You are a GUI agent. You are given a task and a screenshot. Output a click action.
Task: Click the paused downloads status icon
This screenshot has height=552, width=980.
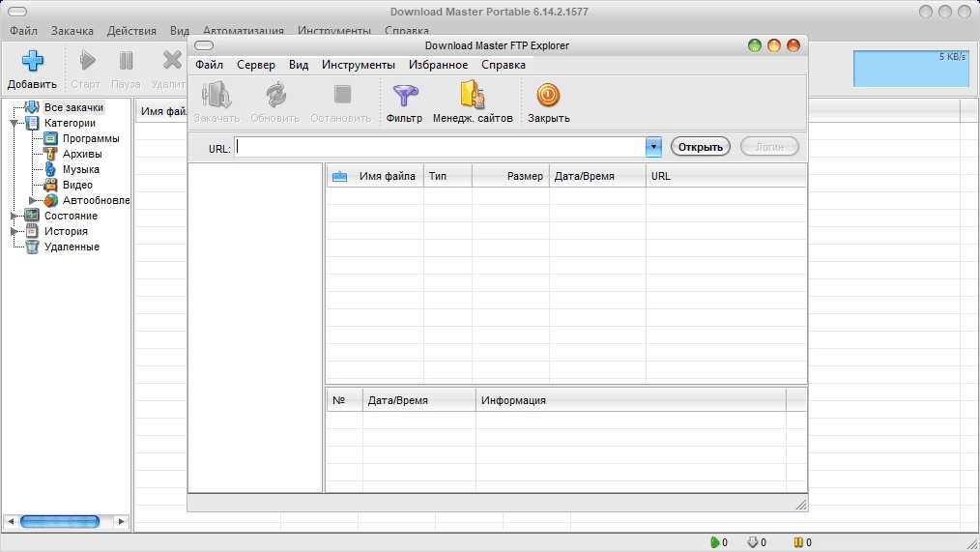click(x=798, y=542)
